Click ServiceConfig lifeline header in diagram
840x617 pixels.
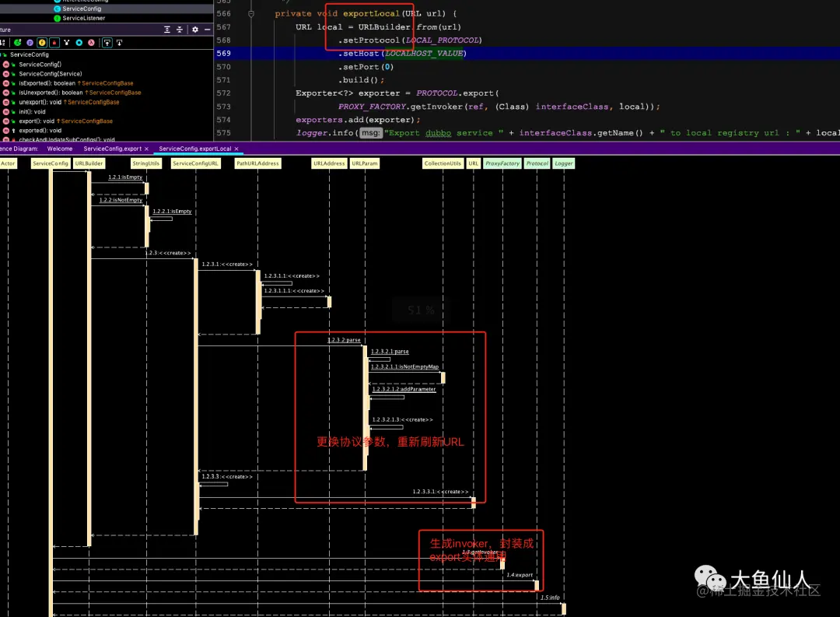51,163
